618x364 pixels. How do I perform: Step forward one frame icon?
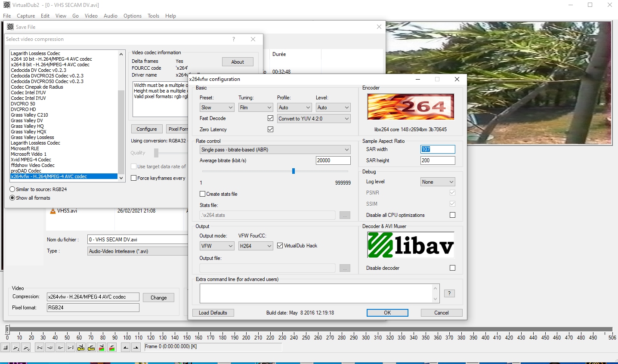point(60,348)
